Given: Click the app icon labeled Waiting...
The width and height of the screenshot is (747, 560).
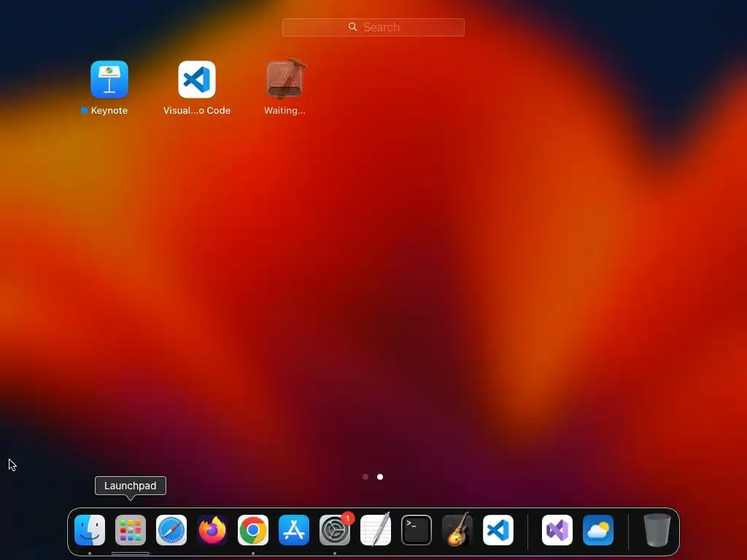Looking at the screenshot, I should [285, 79].
